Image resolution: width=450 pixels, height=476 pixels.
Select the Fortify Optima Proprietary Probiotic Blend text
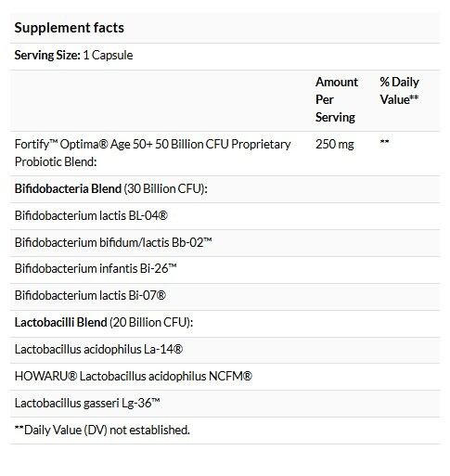point(153,153)
